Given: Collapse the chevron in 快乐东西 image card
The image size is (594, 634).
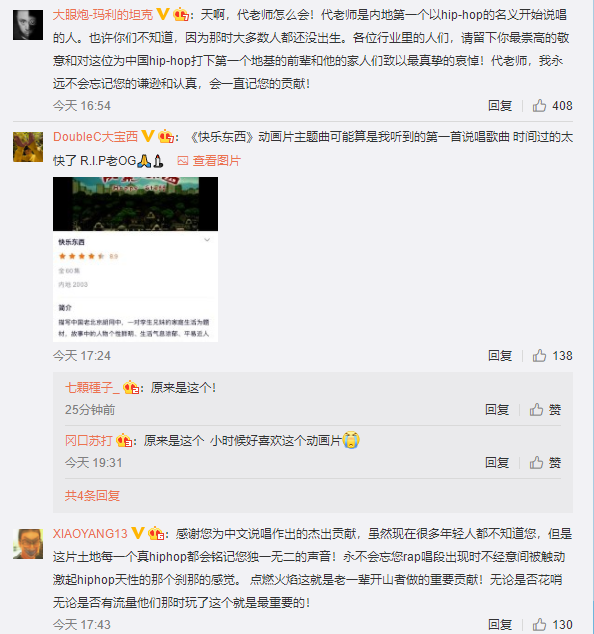Looking at the screenshot, I should click(x=207, y=240).
